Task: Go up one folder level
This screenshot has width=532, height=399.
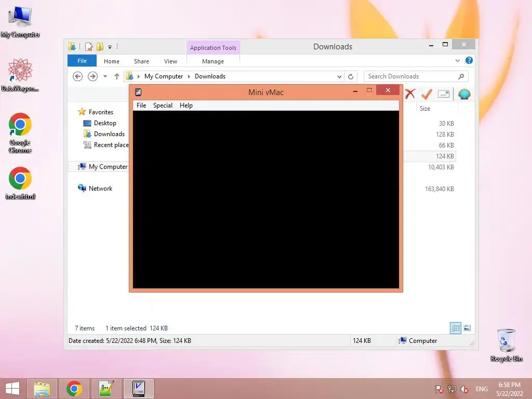Action: pyautogui.click(x=117, y=76)
